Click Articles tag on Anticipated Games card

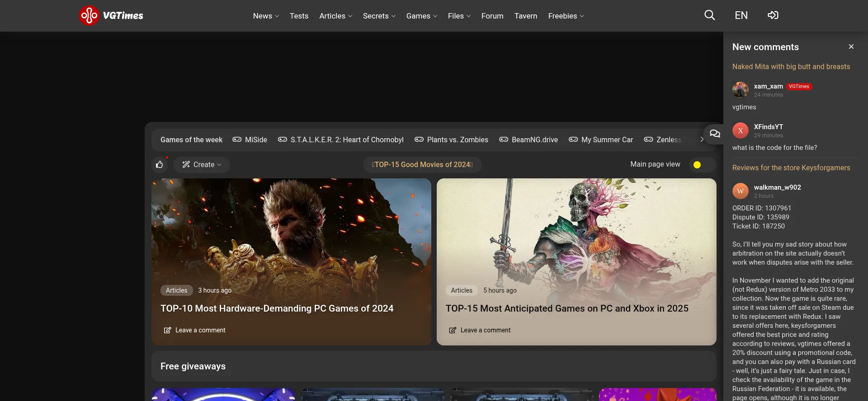tap(462, 290)
